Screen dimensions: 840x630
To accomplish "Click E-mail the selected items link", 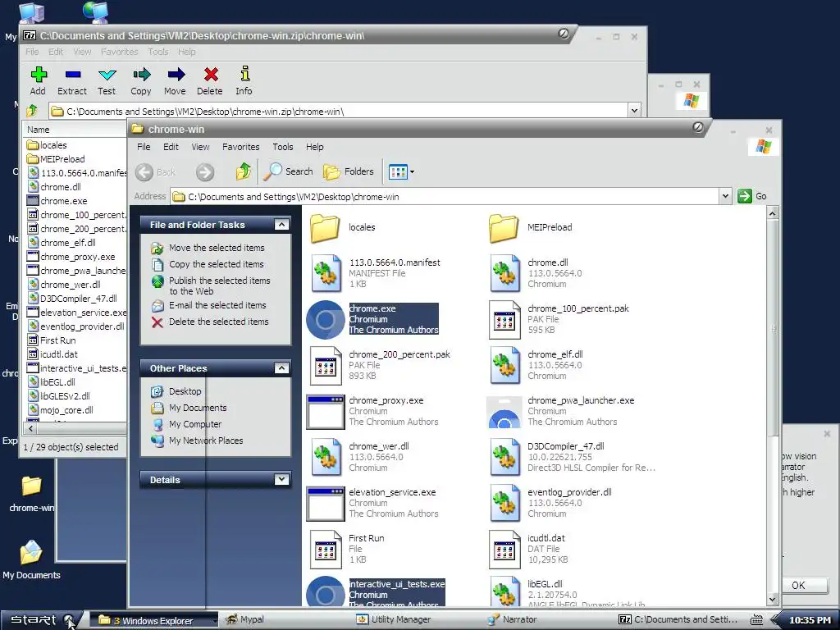I will [x=217, y=305].
